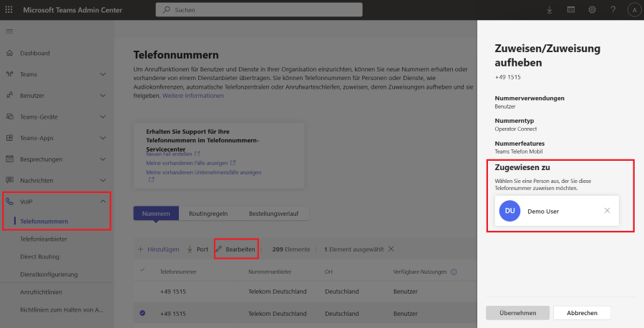Click the Übernehmen button
This screenshot has height=328, width=644.
click(x=517, y=312)
